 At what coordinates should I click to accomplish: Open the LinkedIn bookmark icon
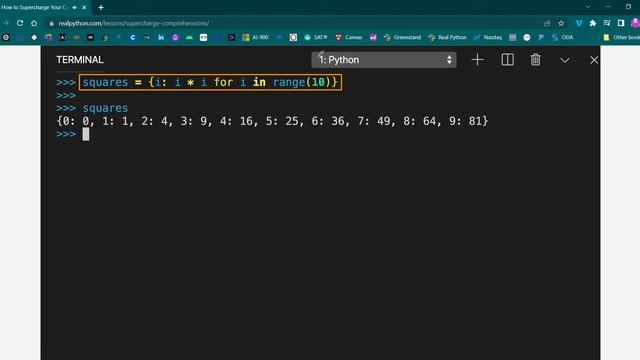pyautogui.click(x=161, y=37)
